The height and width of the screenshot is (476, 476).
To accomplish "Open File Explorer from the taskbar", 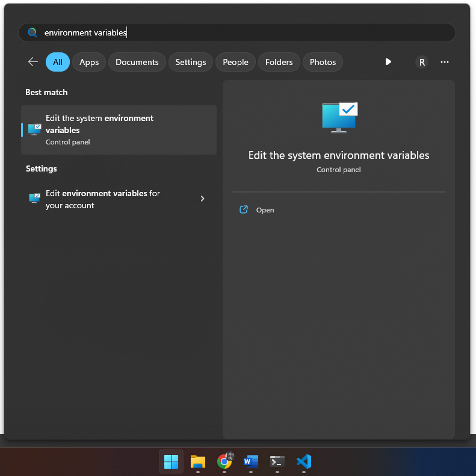I will (198, 462).
